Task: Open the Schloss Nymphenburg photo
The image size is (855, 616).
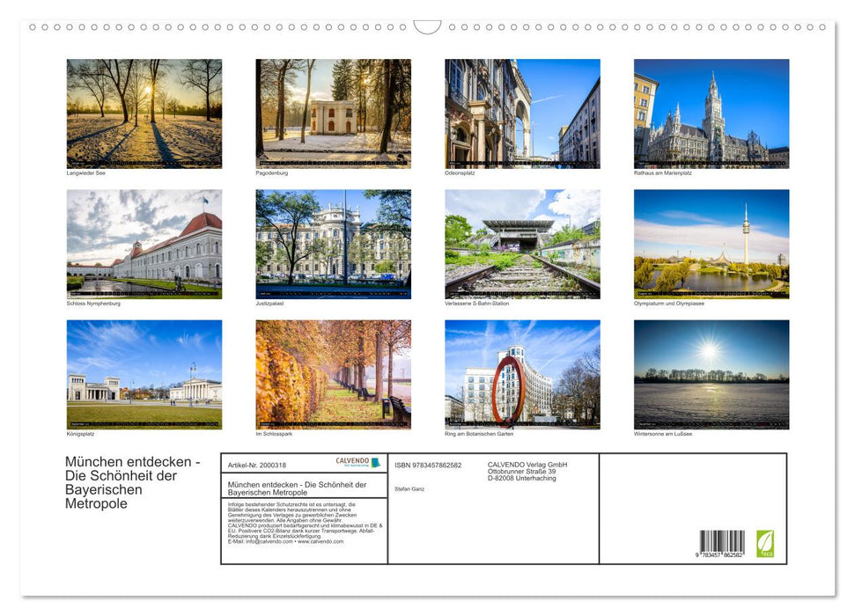Action: tap(144, 243)
